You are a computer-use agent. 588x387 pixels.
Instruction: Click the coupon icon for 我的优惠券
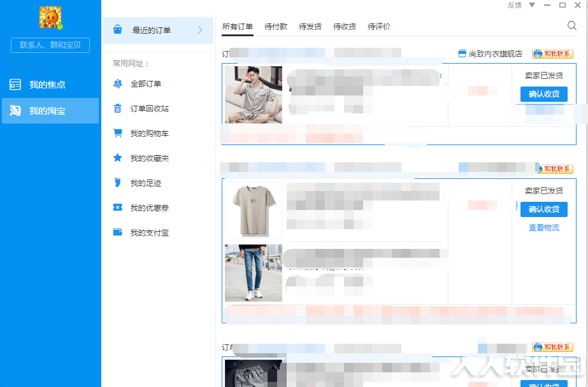pos(117,208)
